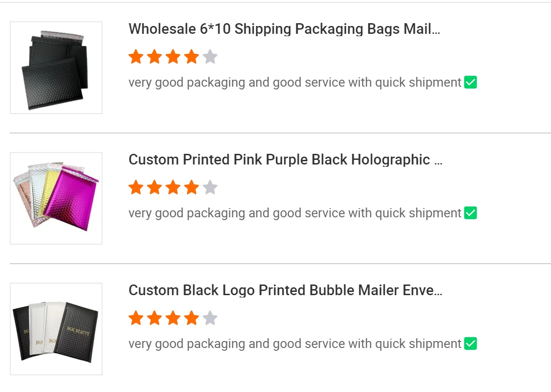Image resolution: width=551 pixels, height=392 pixels.
Task: Click fourth orange star under Wholesale 6*10
Action: tap(192, 57)
